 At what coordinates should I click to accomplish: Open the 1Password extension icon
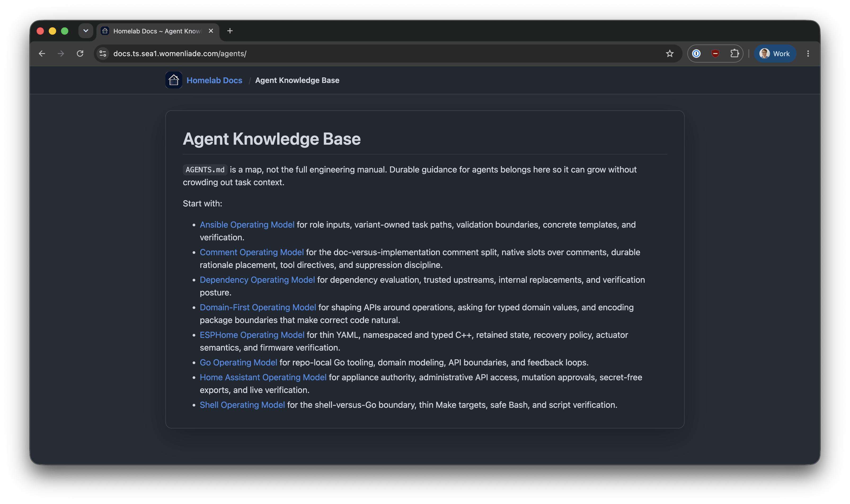(x=697, y=54)
